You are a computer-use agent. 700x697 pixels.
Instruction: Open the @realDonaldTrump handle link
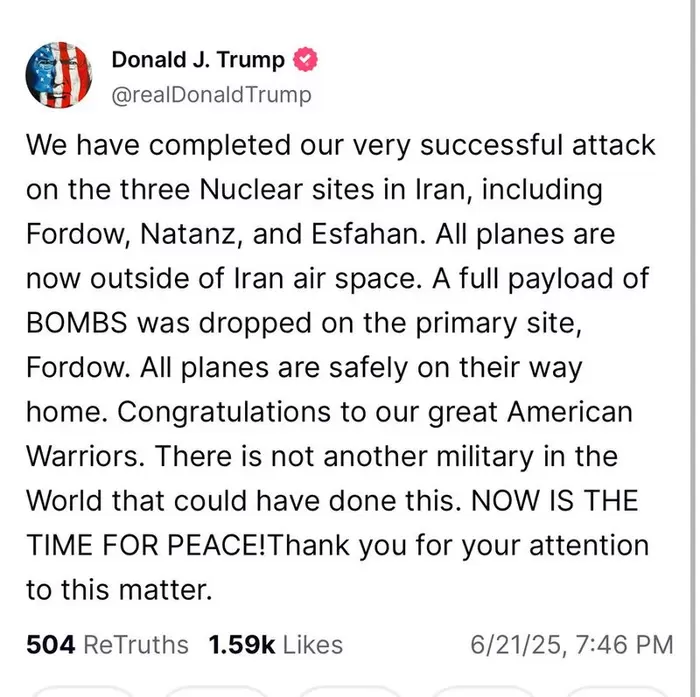[211, 94]
